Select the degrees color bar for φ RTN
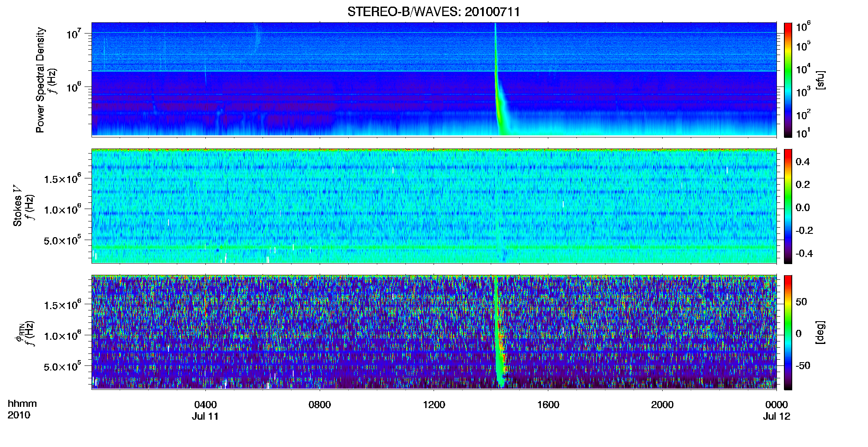Screen dimensions: 868x447 coord(788,332)
